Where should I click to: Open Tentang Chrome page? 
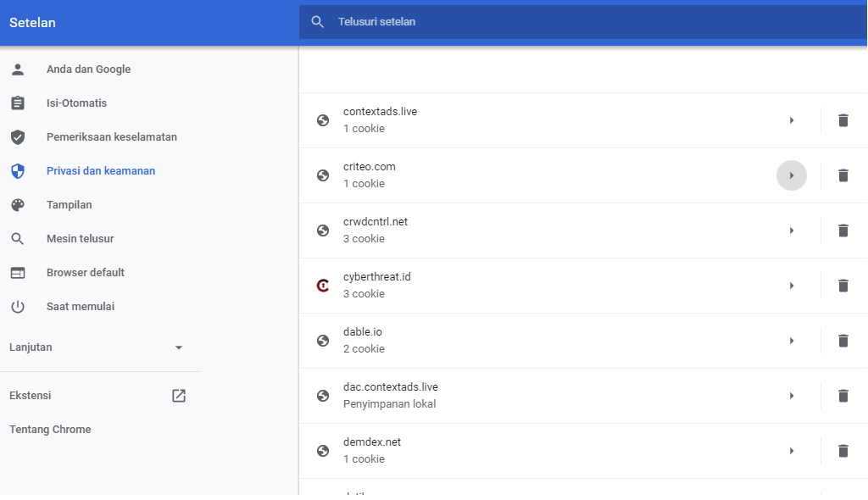click(x=50, y=430)
